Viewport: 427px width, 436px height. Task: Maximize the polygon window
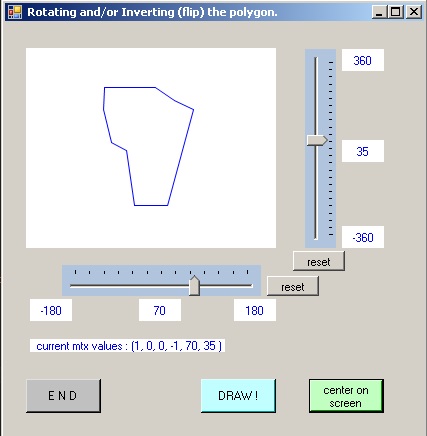(396, 12)
